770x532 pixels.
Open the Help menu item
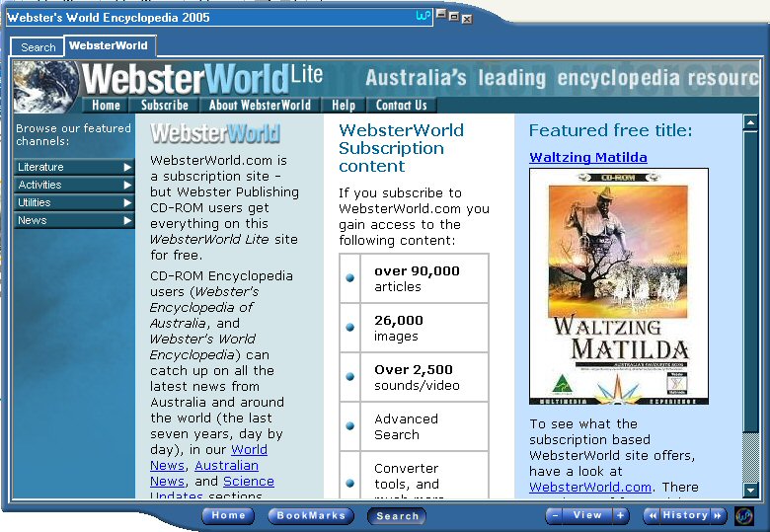click(x=344, y=105)
